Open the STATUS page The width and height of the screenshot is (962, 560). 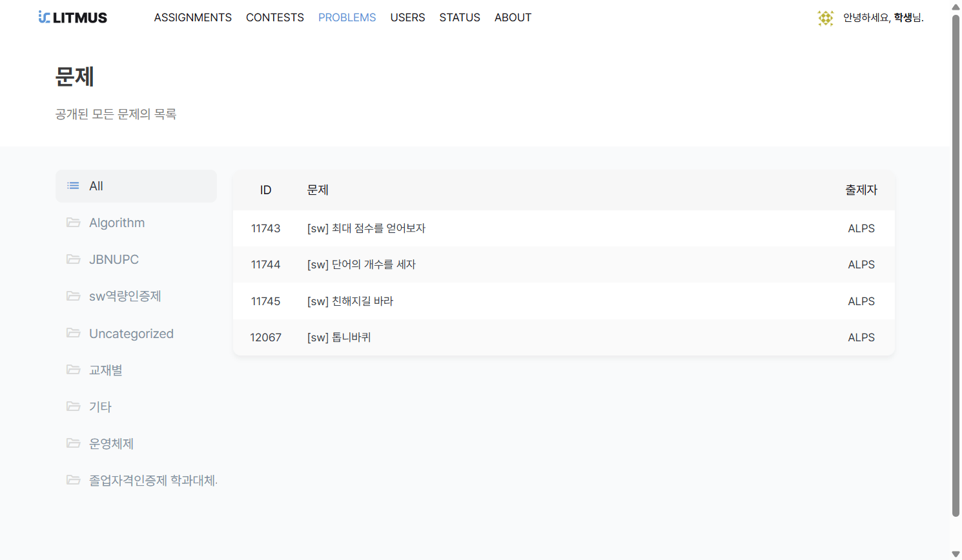pyautogui.click(x=459, y=17)
